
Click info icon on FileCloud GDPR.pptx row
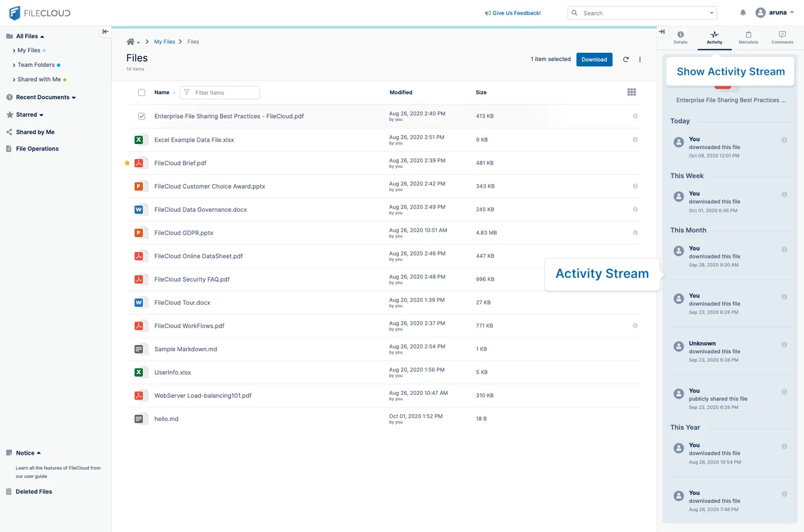635,233
